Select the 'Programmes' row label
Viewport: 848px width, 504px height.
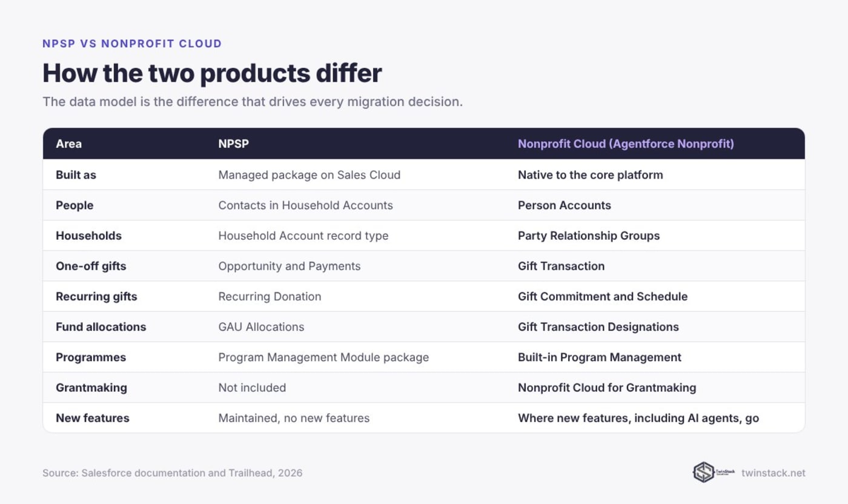point(91,357)
